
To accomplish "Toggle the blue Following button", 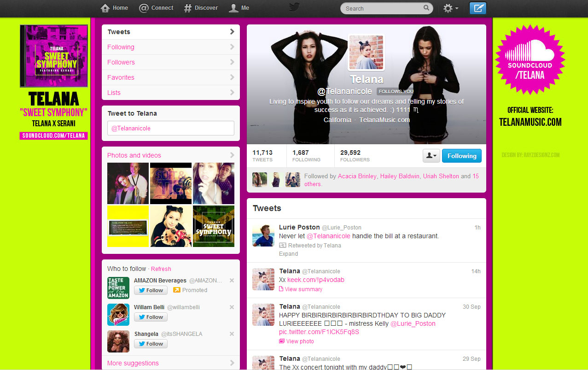I will click(x=461, y=156).
